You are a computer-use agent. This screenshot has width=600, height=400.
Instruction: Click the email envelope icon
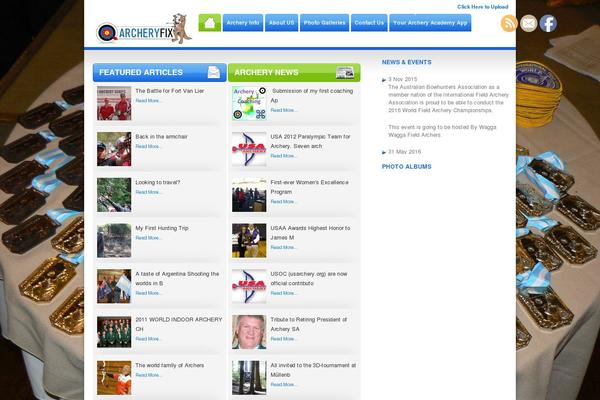[528, 23]
